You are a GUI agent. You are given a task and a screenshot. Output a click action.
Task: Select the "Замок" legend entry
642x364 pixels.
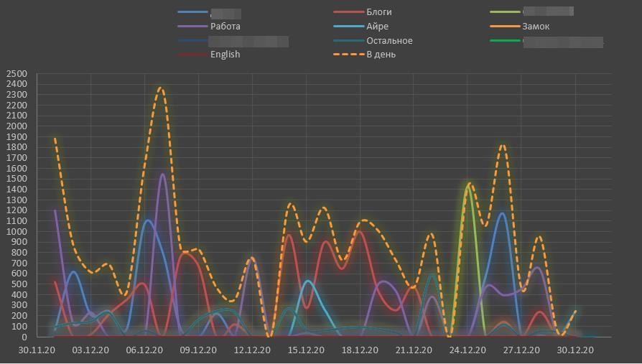[x=536, y=27]
